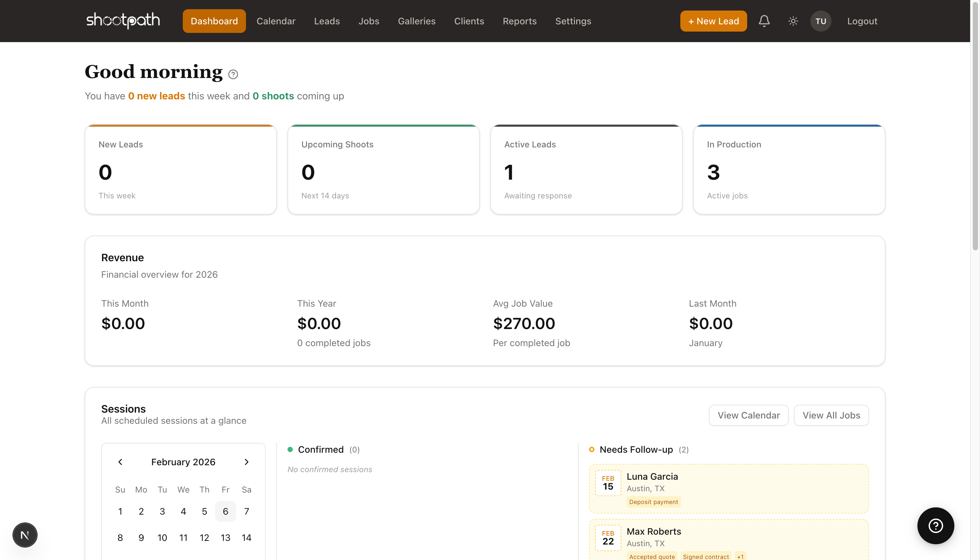Select February 13 on the calendar
The height and width of the screenshot is (560, 980).
coord(225,538)
